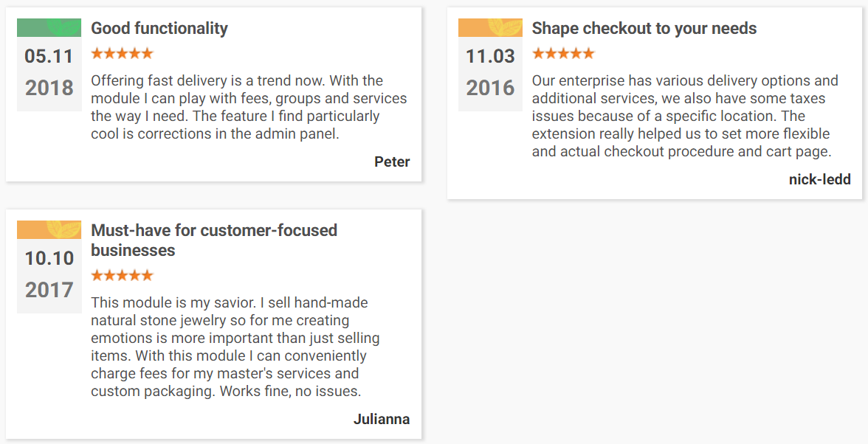Click the green leaf badge on Peter's review
Viewport: 868px width, 444px height.
click(49, 27)
